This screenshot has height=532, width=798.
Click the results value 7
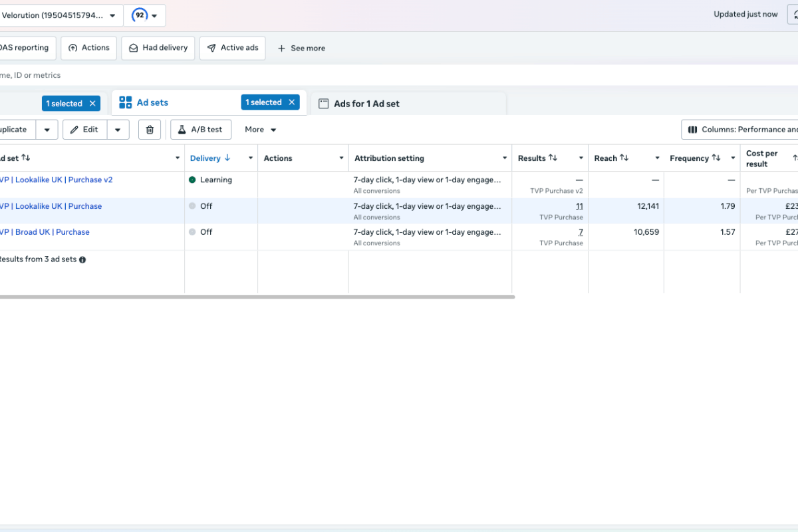(581, 232)
